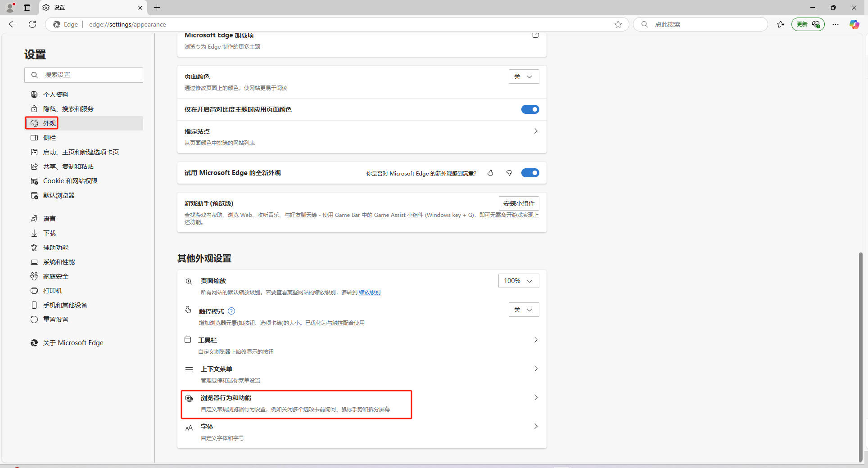Open the Copilot icon
Image resolution: width=868 pixels, height=468 pixels.
(x=854, y=24)
